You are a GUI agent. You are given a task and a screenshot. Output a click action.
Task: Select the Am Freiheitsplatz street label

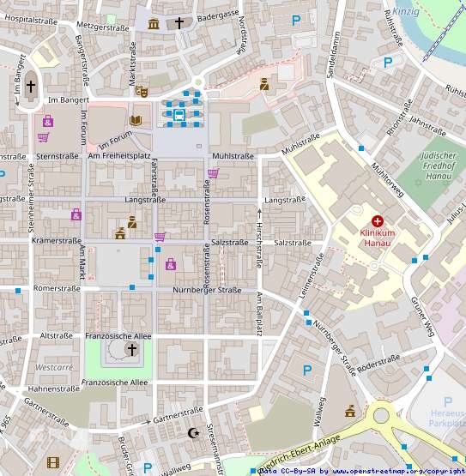pyautogui.click(x=119, y=156)
